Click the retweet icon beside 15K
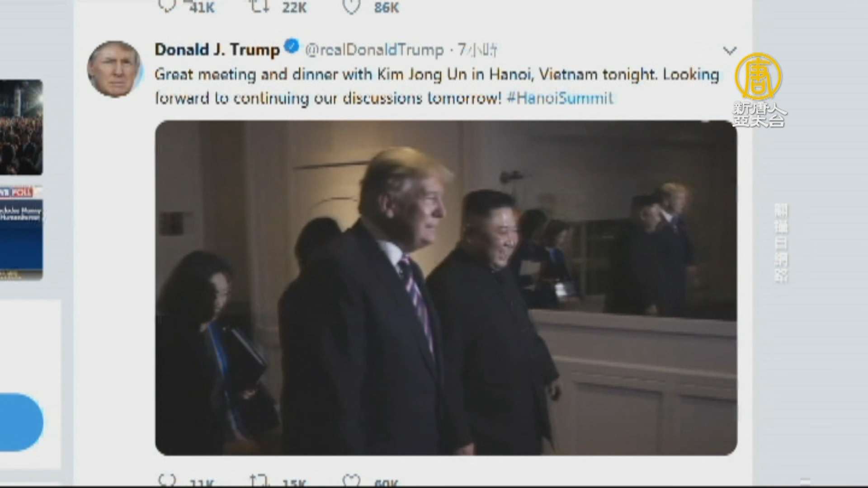This screenshot has width=868, height=488. tap(260, 480)
